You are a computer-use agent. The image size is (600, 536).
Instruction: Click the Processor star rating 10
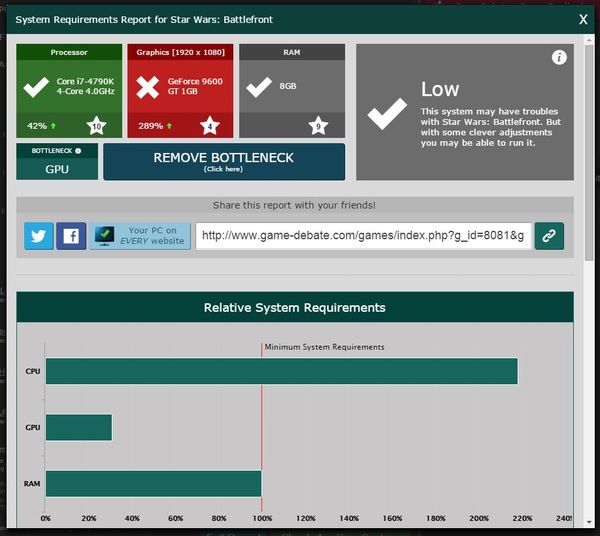96,126
